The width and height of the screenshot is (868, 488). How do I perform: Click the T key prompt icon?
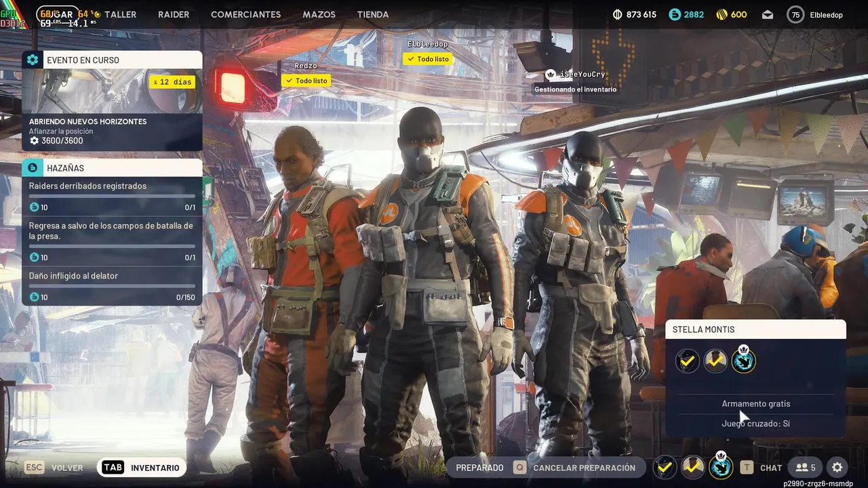click(747, 468)
